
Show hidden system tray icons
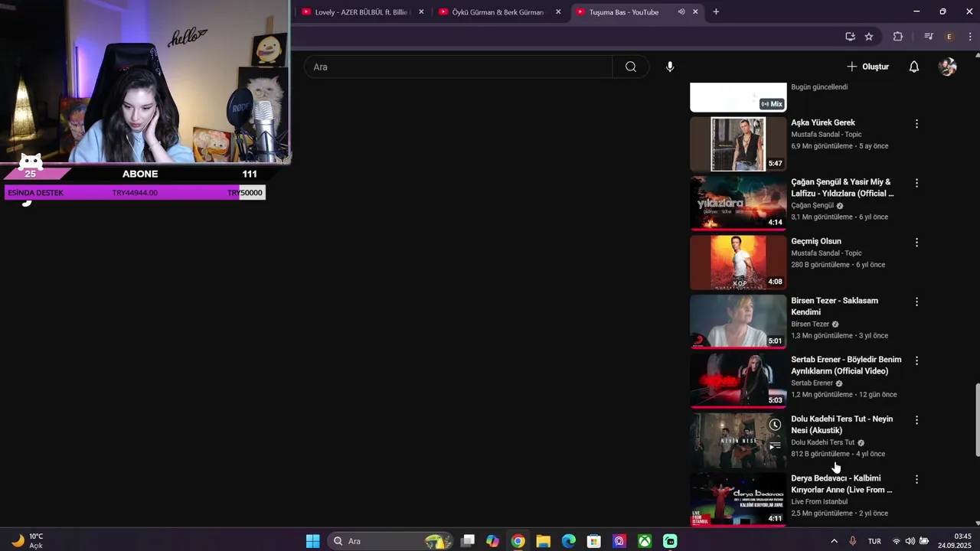tap(834, 541)
